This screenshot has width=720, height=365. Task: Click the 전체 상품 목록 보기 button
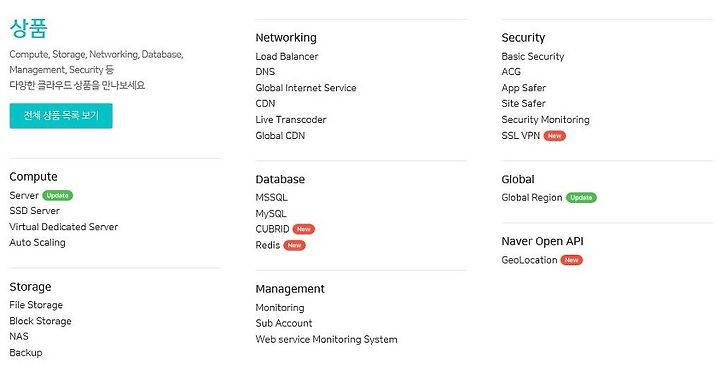pos(61,116)
